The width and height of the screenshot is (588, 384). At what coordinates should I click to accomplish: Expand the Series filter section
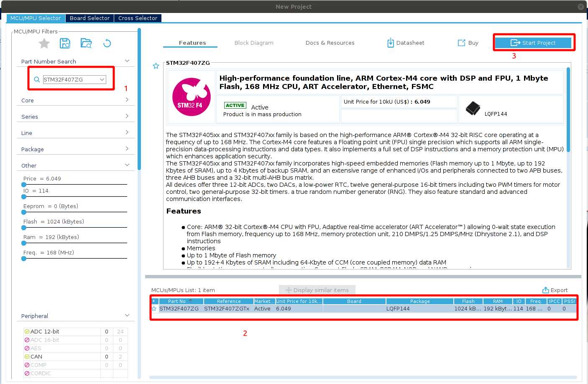point(127,116)
